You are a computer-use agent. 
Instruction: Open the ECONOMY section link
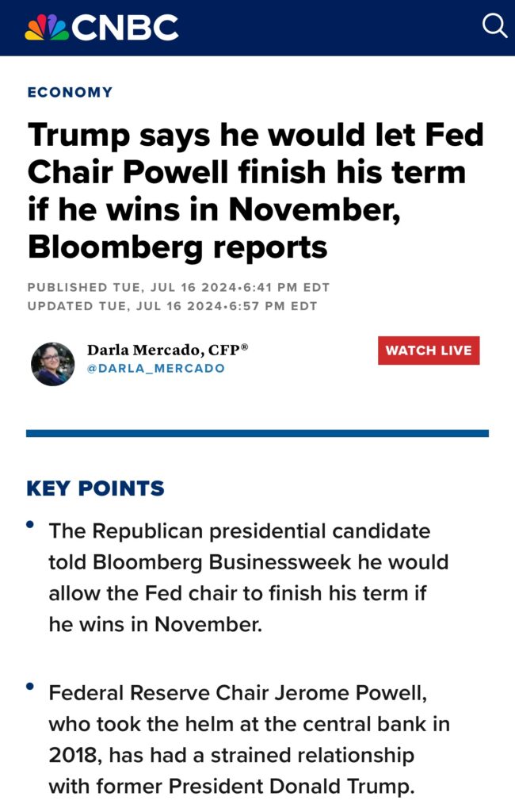pos(70,92)
